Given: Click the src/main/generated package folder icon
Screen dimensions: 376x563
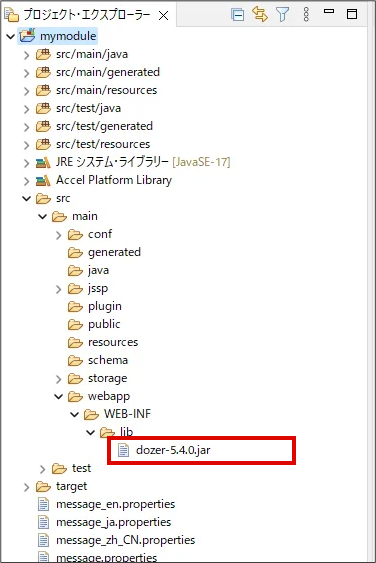Looking at the screenshot, I should (x=43, y=72).
